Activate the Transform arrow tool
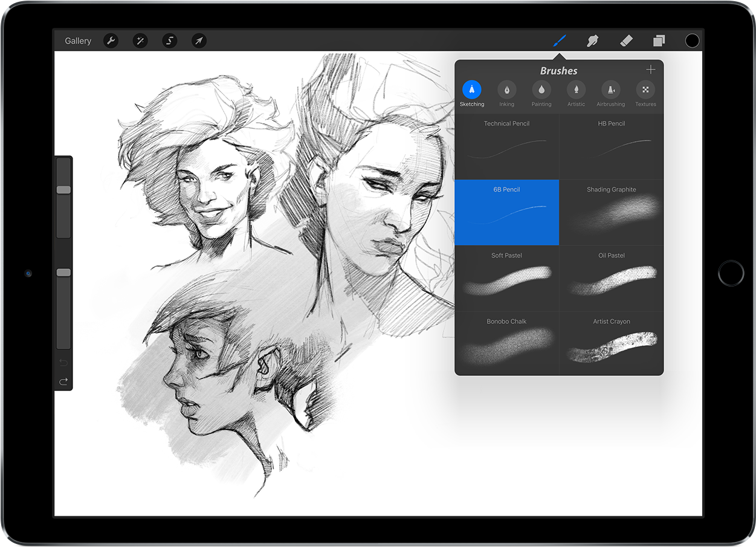 pos(199,40)
